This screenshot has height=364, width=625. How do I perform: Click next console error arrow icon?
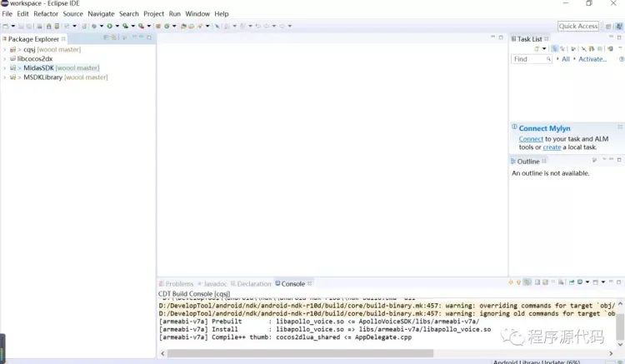(x=511, y=282)
